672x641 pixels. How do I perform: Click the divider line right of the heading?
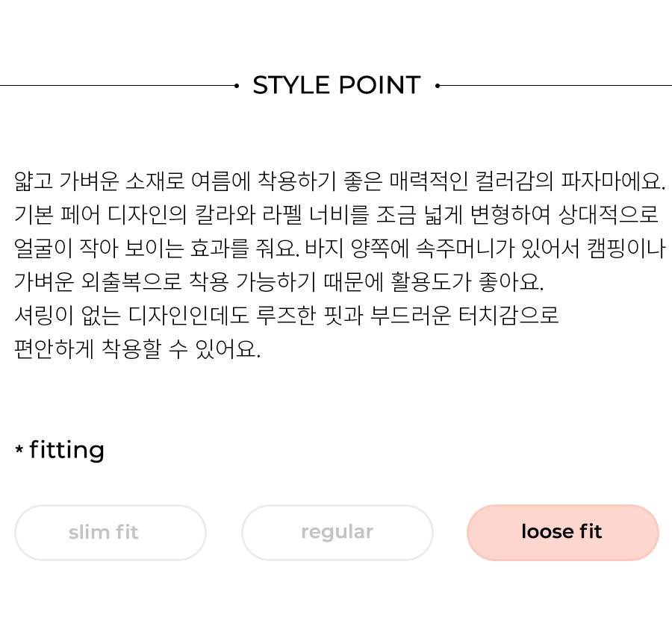point(556,86)
